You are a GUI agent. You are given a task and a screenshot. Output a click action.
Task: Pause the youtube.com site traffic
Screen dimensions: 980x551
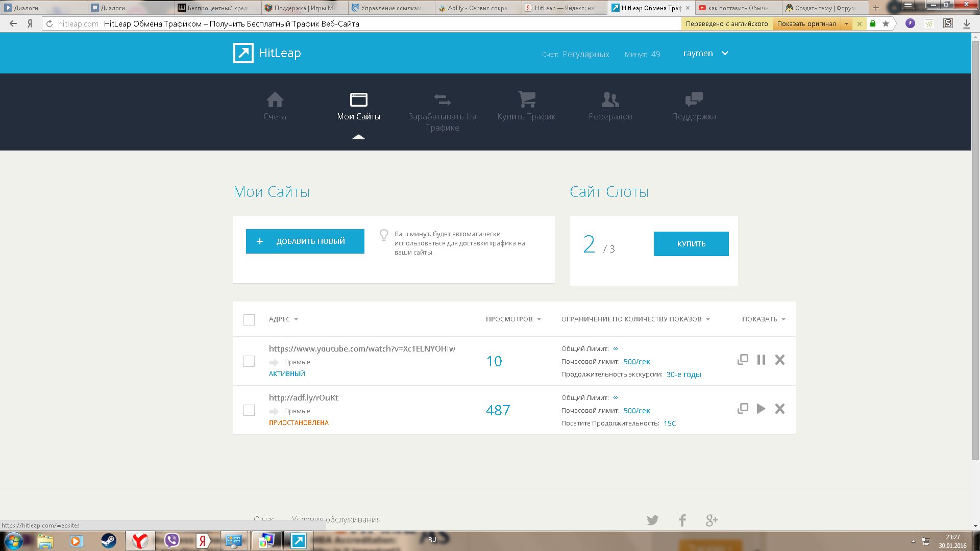tap(761, 360)
